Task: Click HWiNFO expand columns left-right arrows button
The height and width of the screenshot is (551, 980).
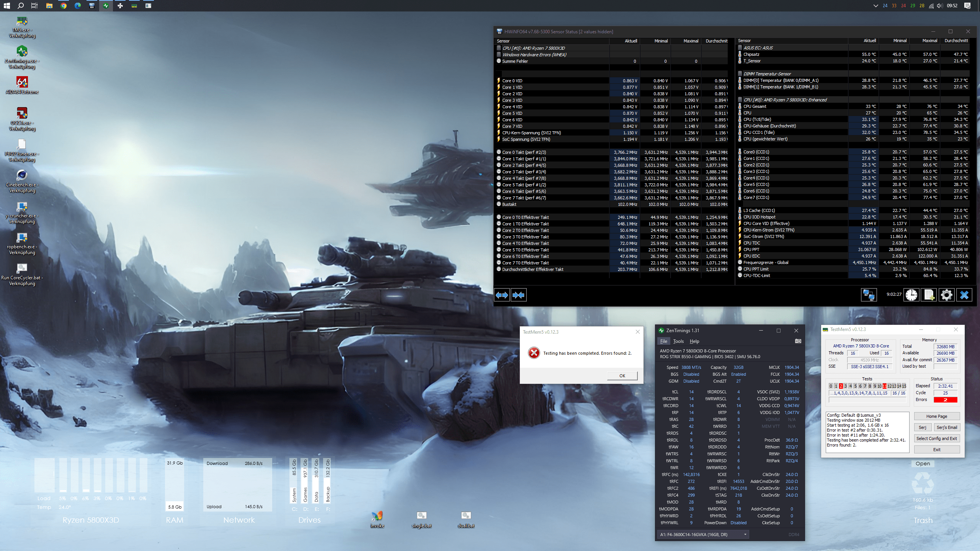Action: point(502,295)
